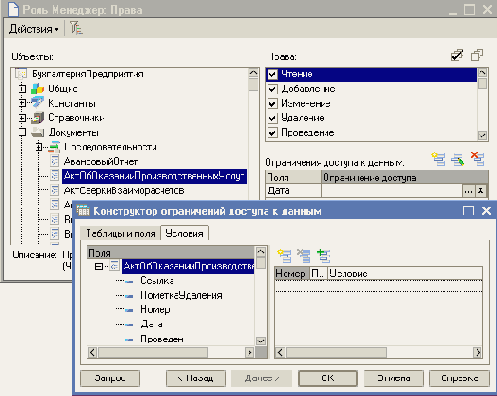
Task: Collapse the АктОбОказании fields node
Action: click(x=99, y=266)
